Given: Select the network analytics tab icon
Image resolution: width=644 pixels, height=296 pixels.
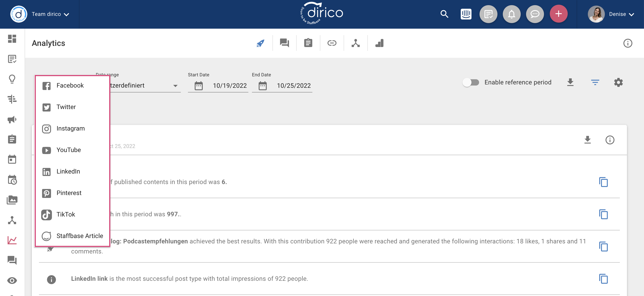Looking at the screenshot, I should point(356,43).
